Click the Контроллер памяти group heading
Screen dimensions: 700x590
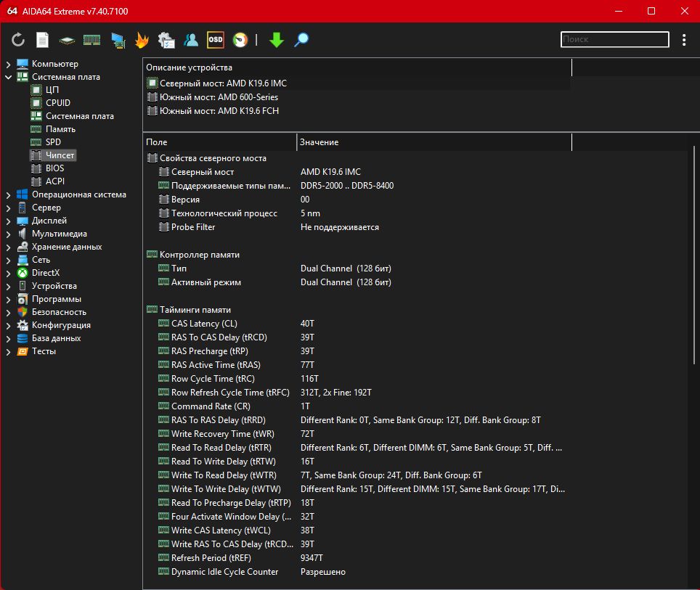point(200,255)
